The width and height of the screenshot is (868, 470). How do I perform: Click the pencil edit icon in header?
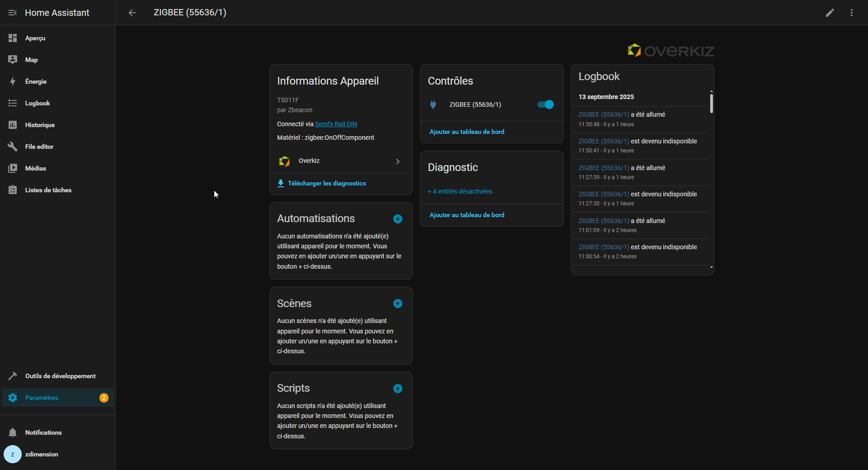point(830,13)
